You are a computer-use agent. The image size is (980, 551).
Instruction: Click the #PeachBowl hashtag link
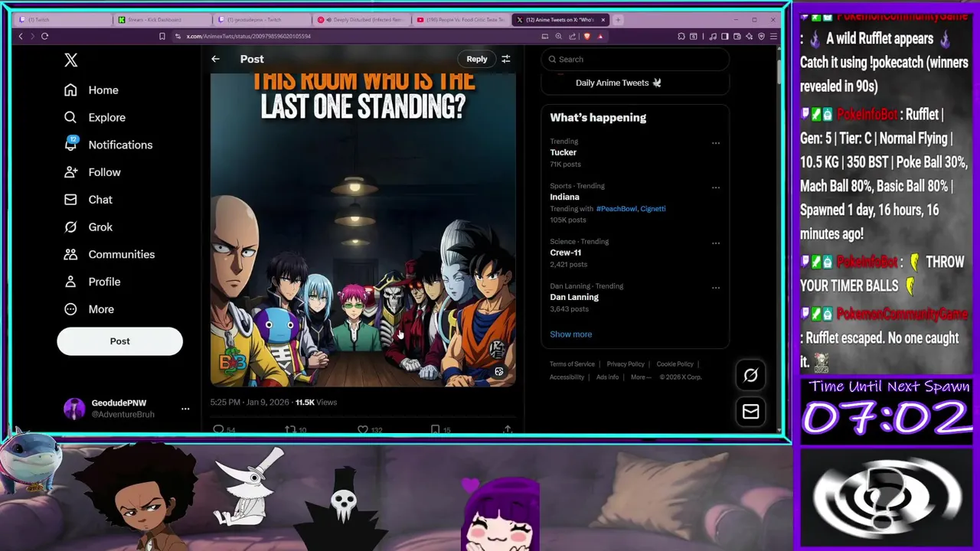616,209
